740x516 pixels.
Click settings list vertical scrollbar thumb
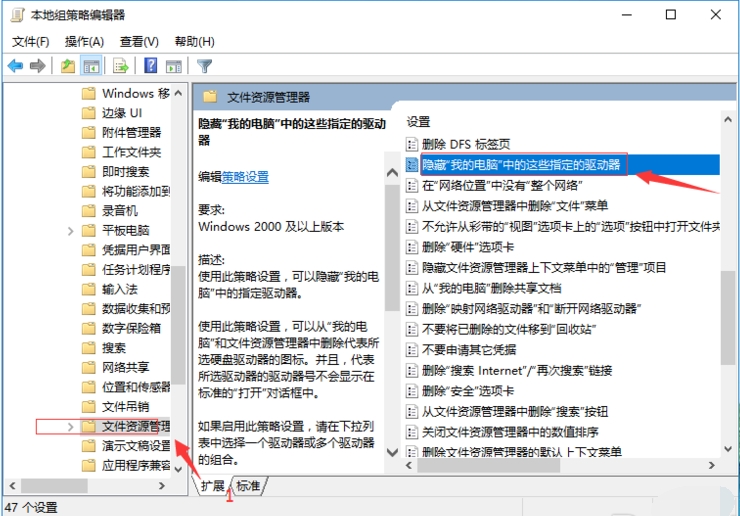click(x=728, y=317)
